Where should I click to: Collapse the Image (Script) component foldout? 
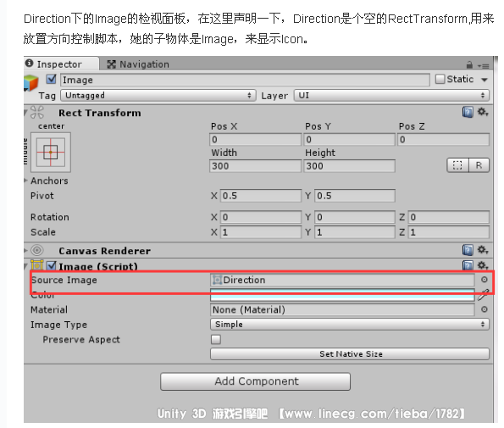[25, 266]
